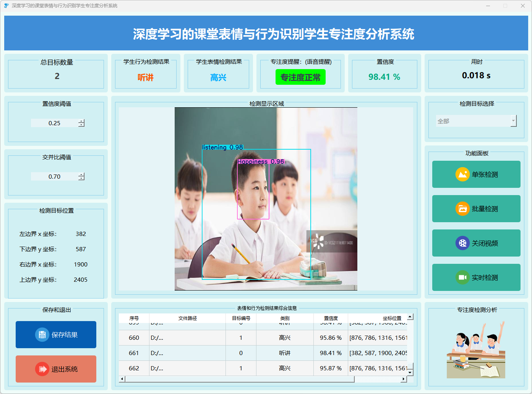Click the save disk icon
The image size is (532, 394).
tap(42, 335)
